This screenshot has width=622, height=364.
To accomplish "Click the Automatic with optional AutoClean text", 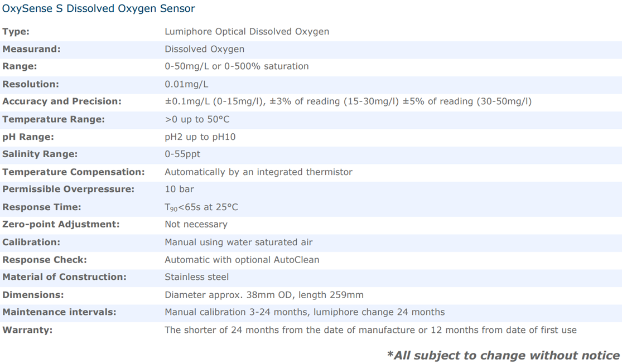I will point(242,260).
